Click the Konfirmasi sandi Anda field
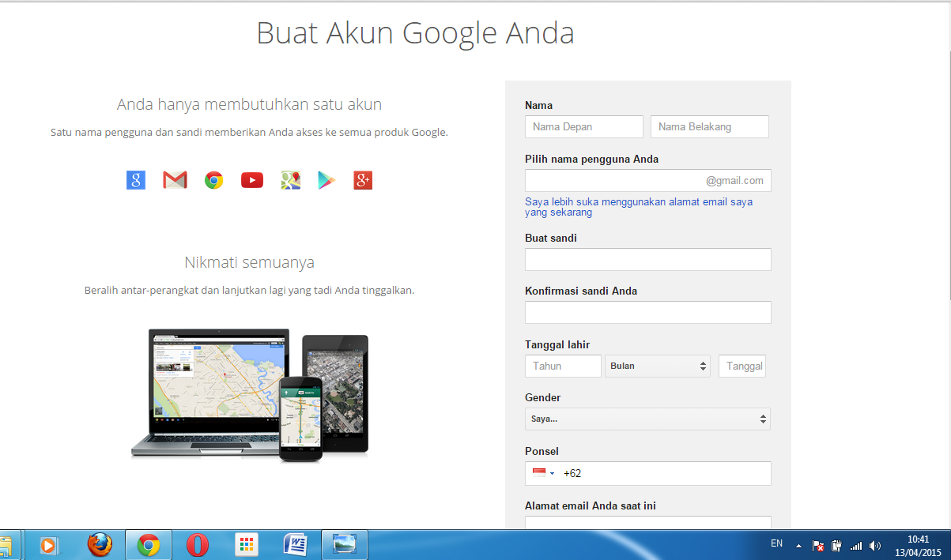 [x=648, y=312]
